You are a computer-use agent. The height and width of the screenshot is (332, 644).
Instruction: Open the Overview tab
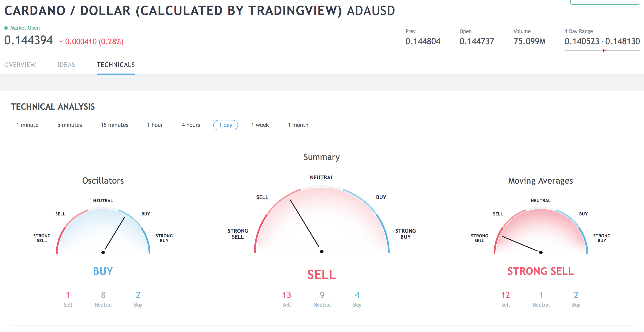coord(20,65)
